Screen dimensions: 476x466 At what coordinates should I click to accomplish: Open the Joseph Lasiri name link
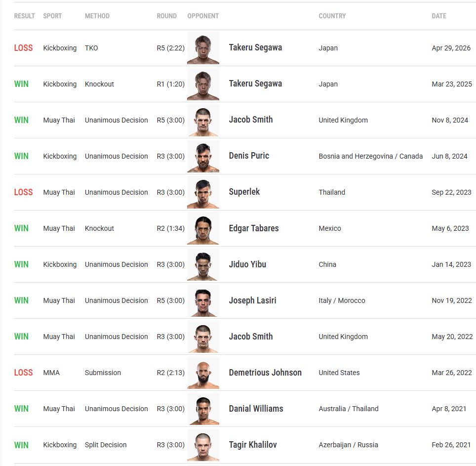252,300
